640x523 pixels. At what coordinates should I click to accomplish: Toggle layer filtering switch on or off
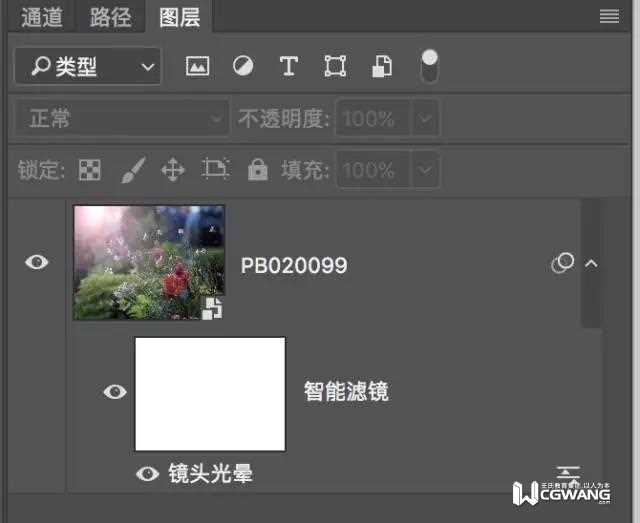point(429,66)
